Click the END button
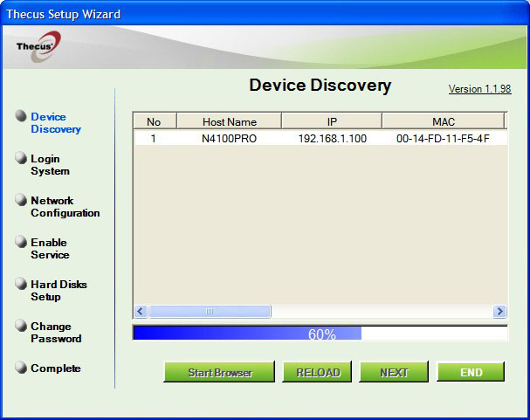 click(471, 372)
